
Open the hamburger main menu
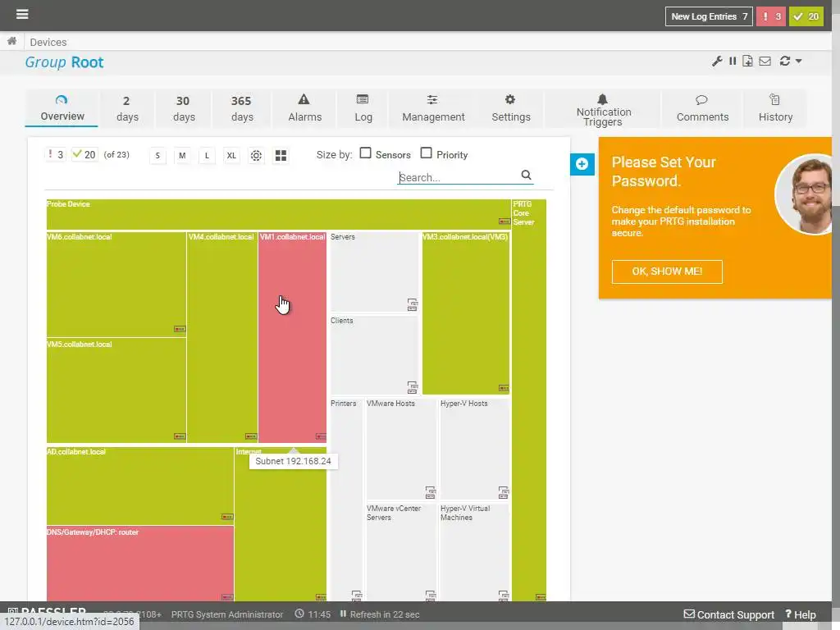click(x=22, y=14)
